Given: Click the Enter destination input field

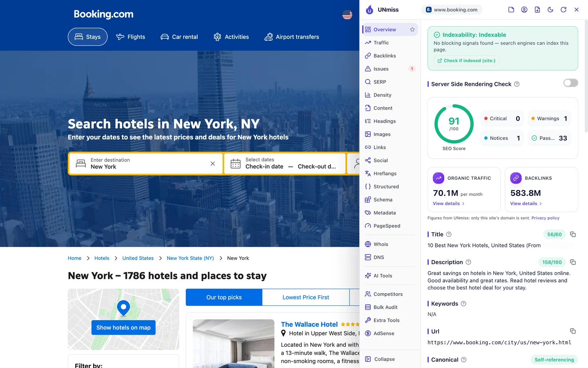Looking at the screenshot, I should (x=146, y=164).
